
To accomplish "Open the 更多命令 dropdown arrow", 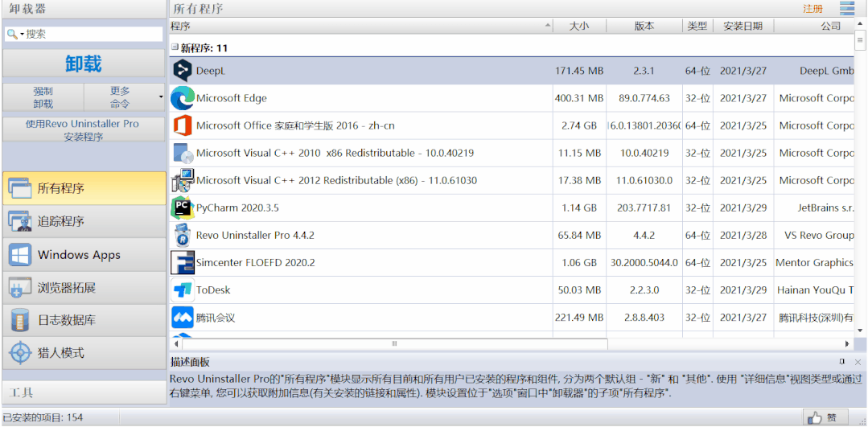I will pos(161,96).
